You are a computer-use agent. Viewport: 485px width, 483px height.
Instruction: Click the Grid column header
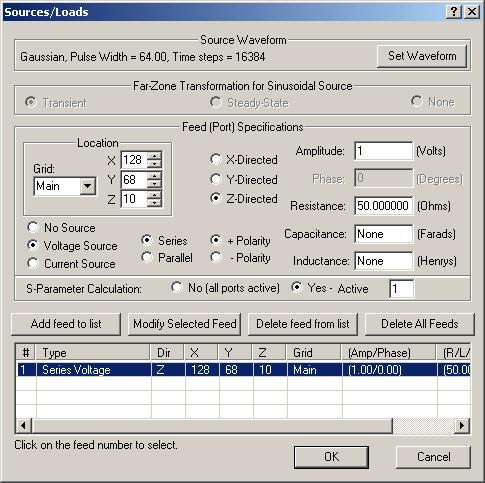click(314, 353)
